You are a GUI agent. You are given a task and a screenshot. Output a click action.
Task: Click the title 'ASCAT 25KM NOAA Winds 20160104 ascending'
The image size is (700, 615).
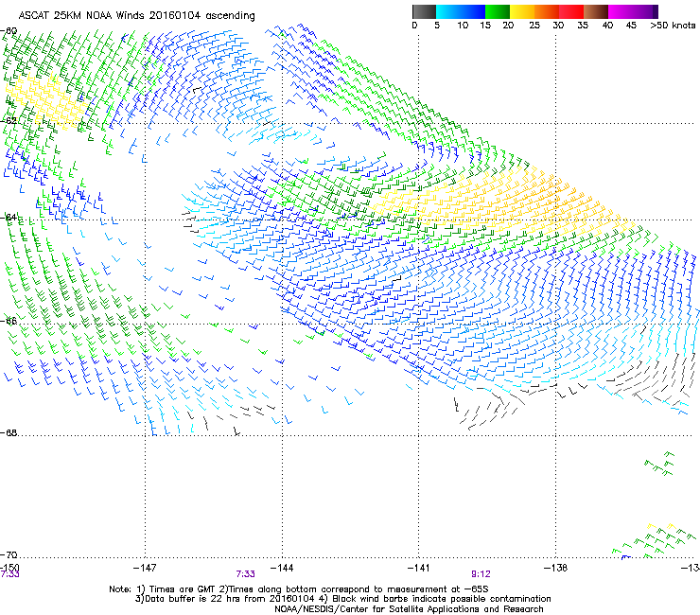click(x=136, y=16)
